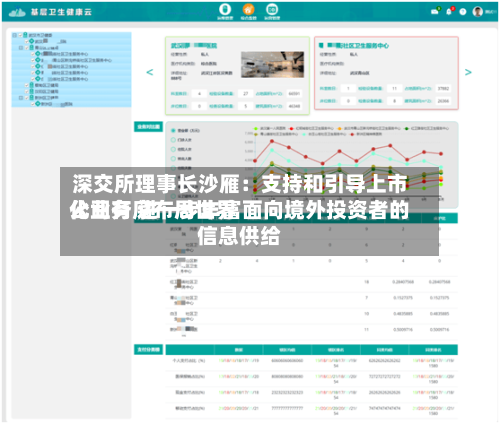Click the building icon of the 青山 bureau node
Viewport: 500px width, 424px height.
coord(31,48)
